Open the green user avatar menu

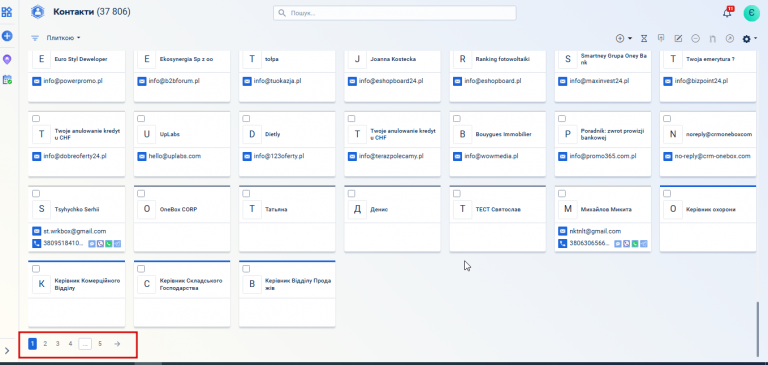click(x=751, y=13)
